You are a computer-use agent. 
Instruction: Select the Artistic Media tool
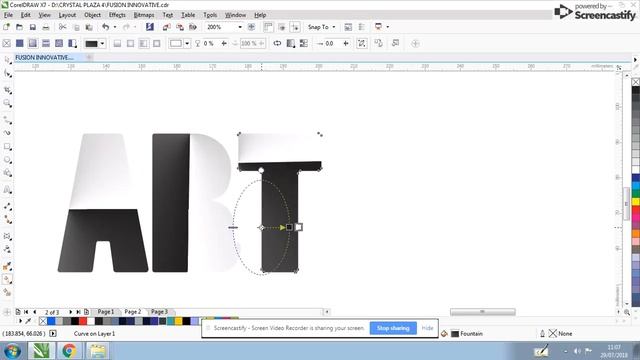tap(7, 133)
